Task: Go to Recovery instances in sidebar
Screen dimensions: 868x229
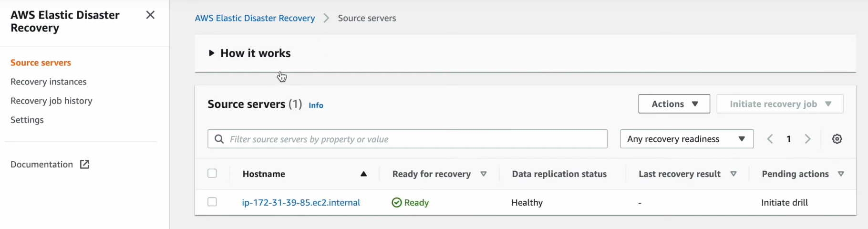Action: click(49, 82)
